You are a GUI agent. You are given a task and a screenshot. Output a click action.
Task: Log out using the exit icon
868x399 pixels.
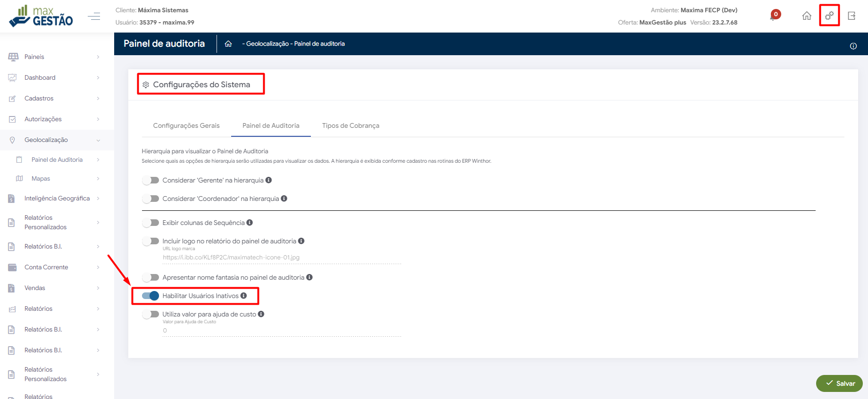pos(851,16)
